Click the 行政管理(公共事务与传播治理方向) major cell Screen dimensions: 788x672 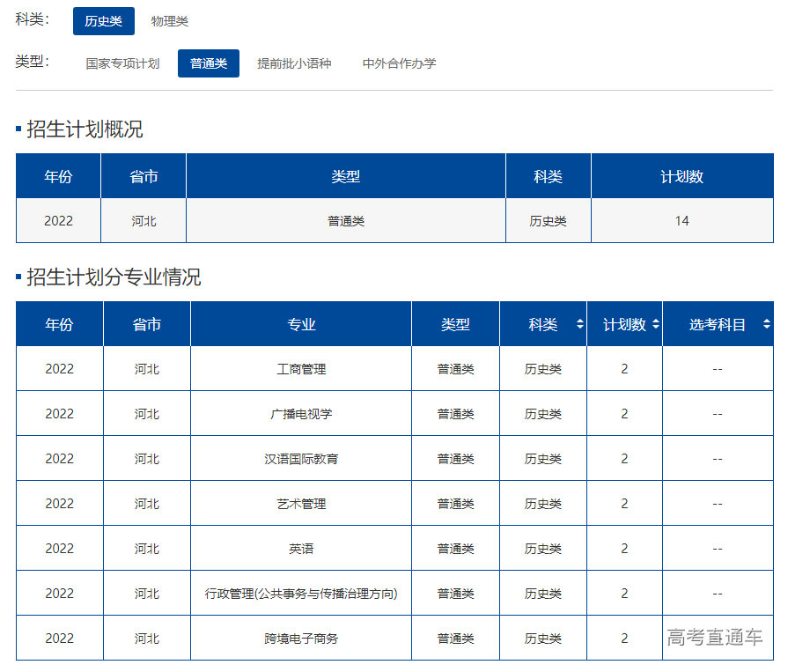[300, 592]
